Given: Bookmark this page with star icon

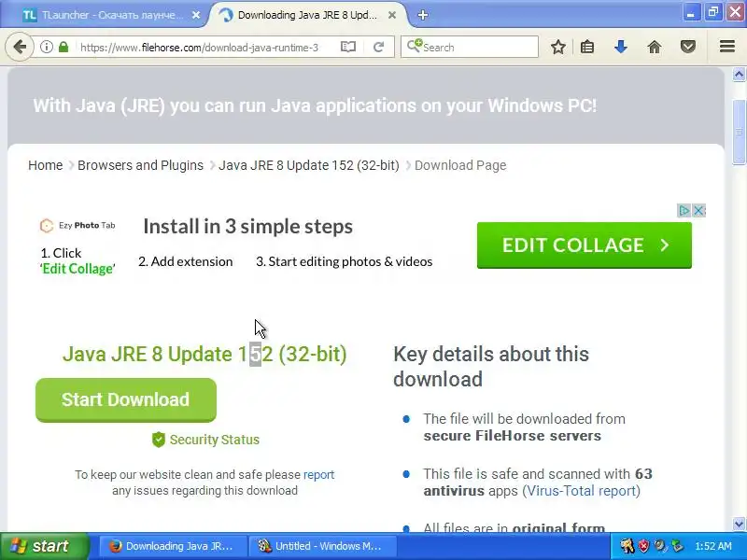Looking at the screenshot, I should 557,47.
